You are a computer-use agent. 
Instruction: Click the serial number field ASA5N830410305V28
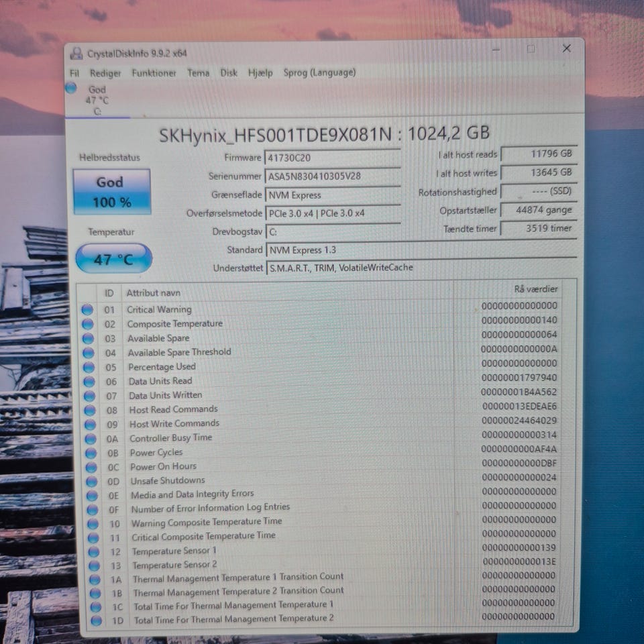click(x=332, y=176)
